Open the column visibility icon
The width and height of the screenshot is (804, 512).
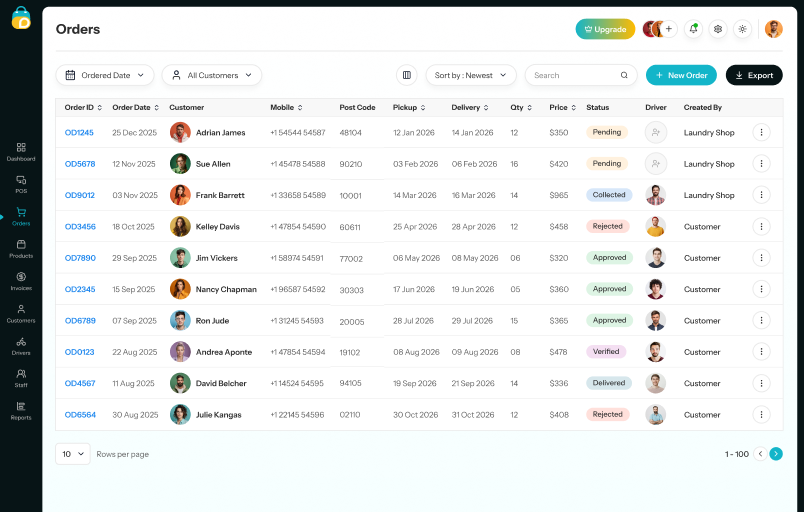[407, 75]
